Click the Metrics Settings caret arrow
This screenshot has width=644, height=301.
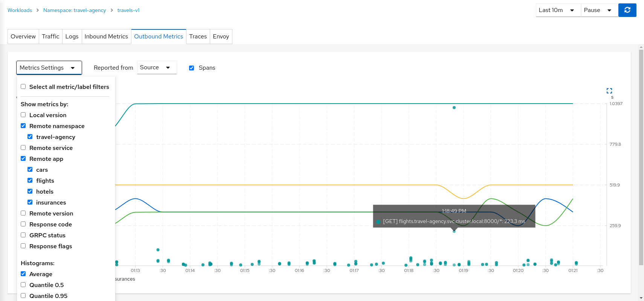coord(73,68)
